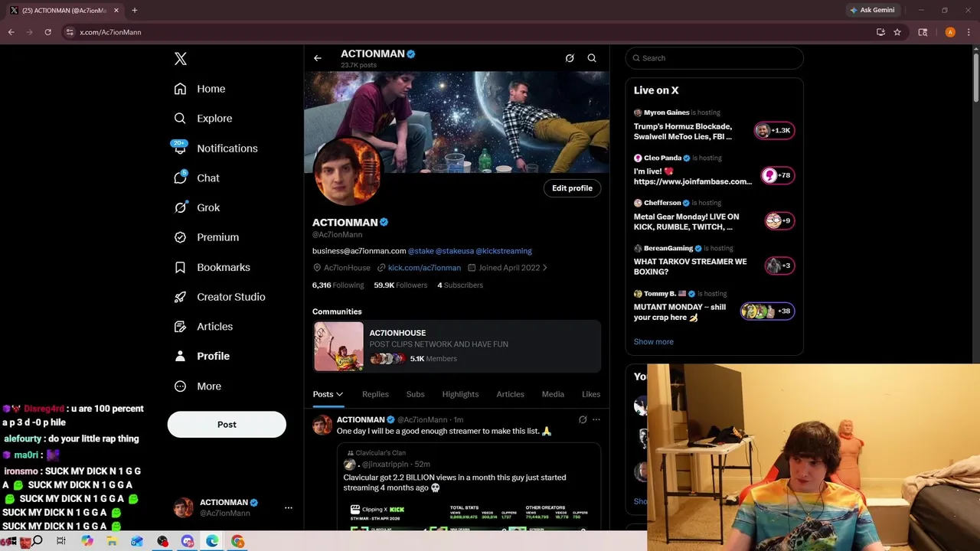
Task: Switch to the Media tab
Action: coord(553,394)
